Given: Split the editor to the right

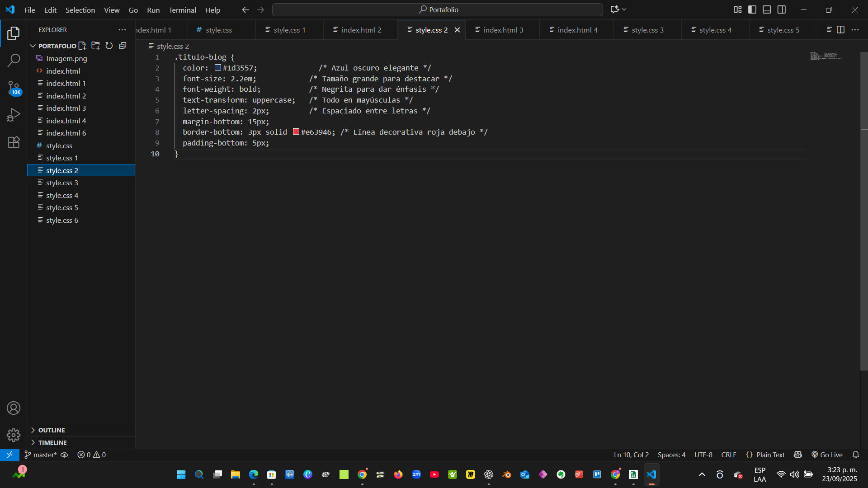Looking at the screenshot, I should pos(840,30).
